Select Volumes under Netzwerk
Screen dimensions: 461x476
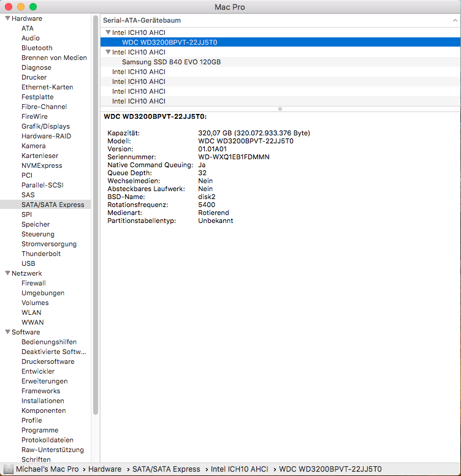tap(35, 303)
